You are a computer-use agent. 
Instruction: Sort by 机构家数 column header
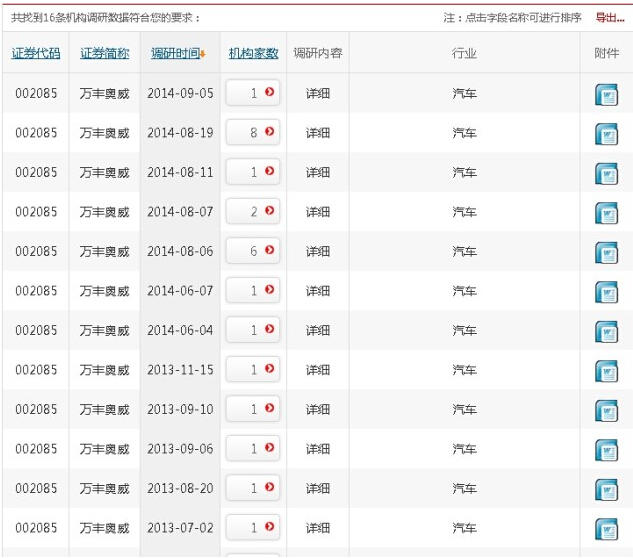[253, 53]
